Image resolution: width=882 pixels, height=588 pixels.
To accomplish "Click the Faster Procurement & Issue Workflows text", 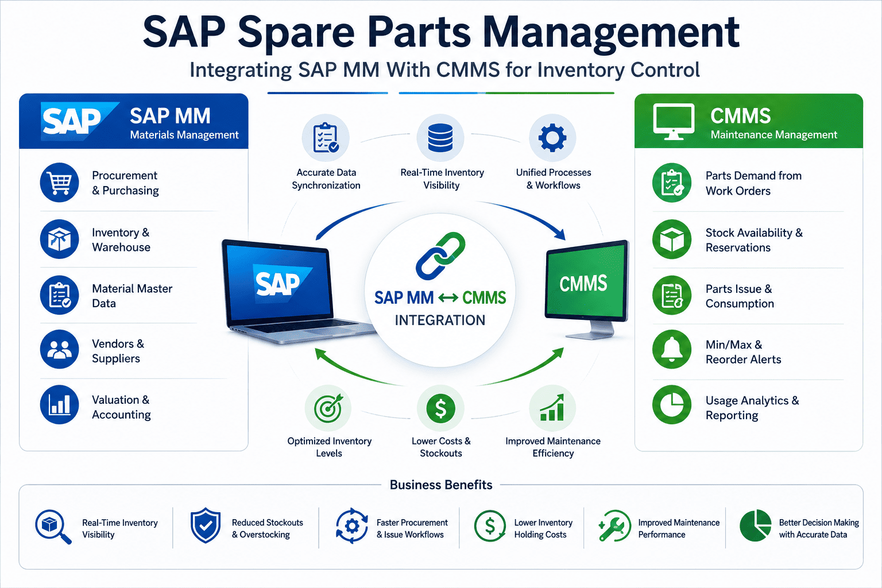I will click(x=412, y=528).
